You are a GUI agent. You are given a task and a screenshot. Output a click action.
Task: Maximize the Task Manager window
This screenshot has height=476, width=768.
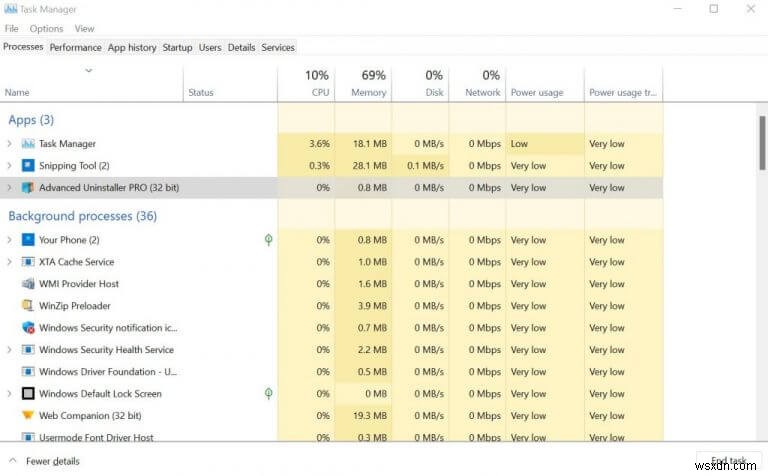click(714, 9)
